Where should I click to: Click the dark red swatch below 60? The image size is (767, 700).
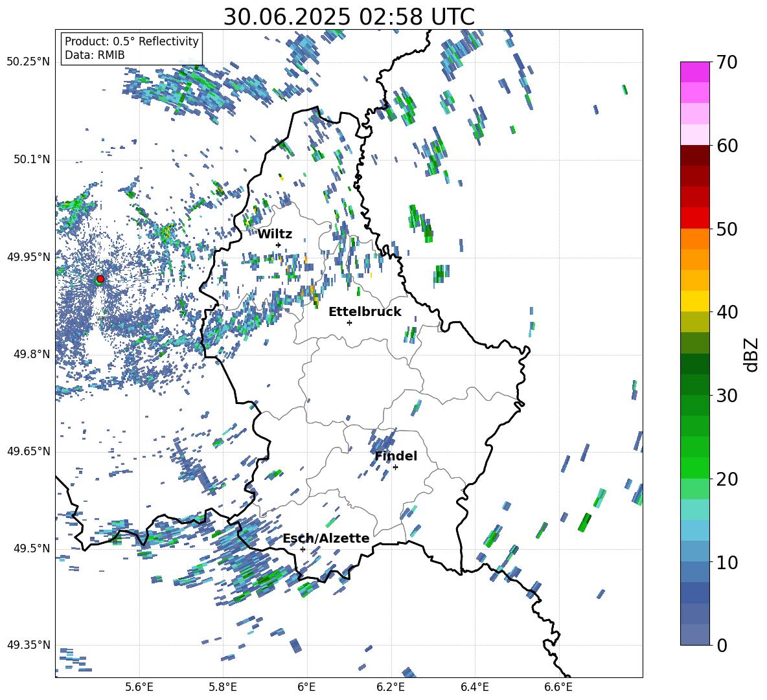pos(694,156)
